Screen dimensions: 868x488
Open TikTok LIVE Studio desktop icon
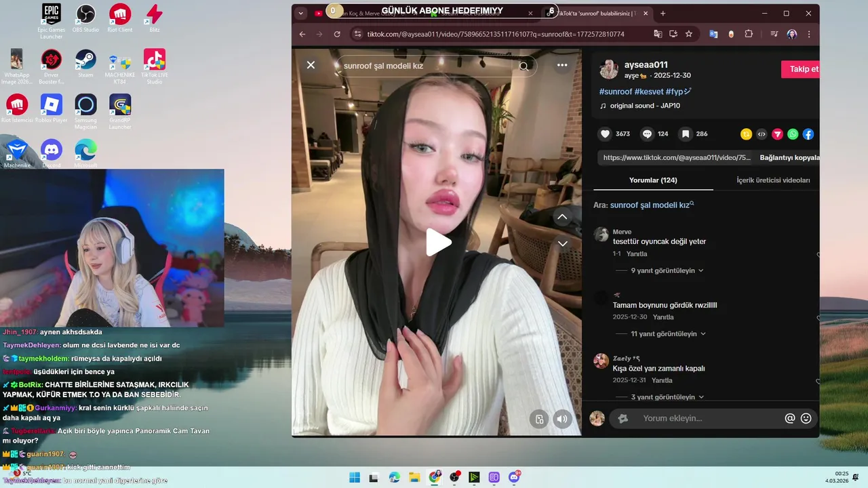(x=155, y=66)
